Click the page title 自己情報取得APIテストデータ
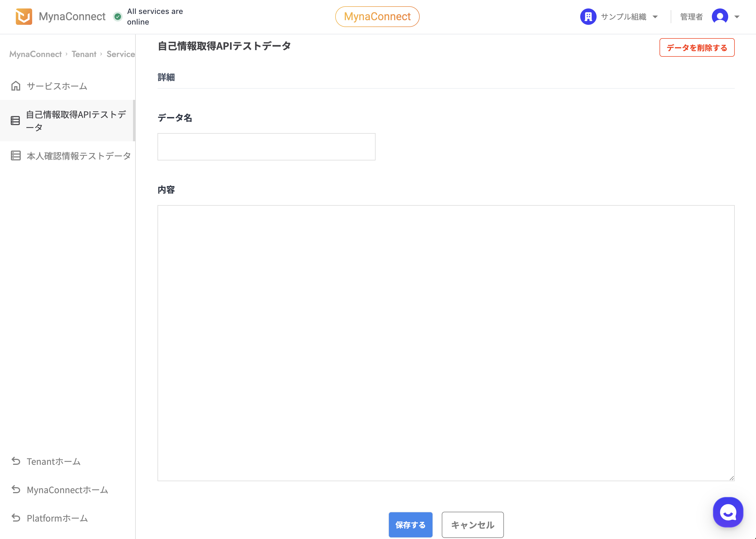This screenshot has width=756, height=539. point(224,46)
